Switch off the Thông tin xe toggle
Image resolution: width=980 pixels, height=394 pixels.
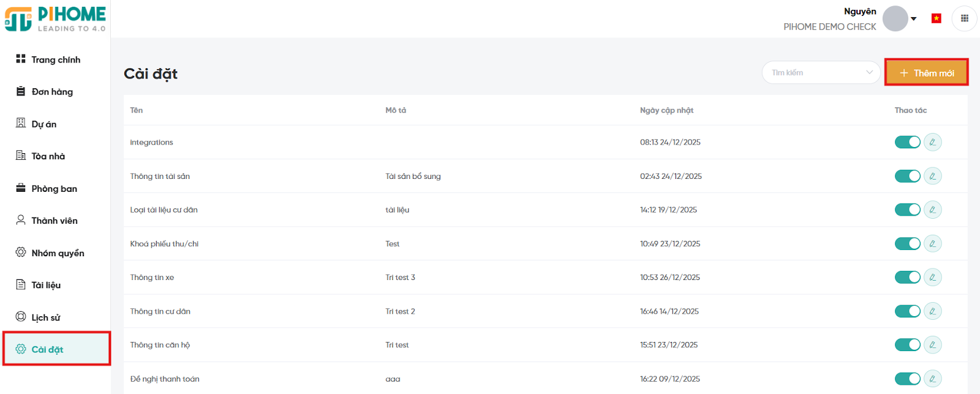coord(907,278)
